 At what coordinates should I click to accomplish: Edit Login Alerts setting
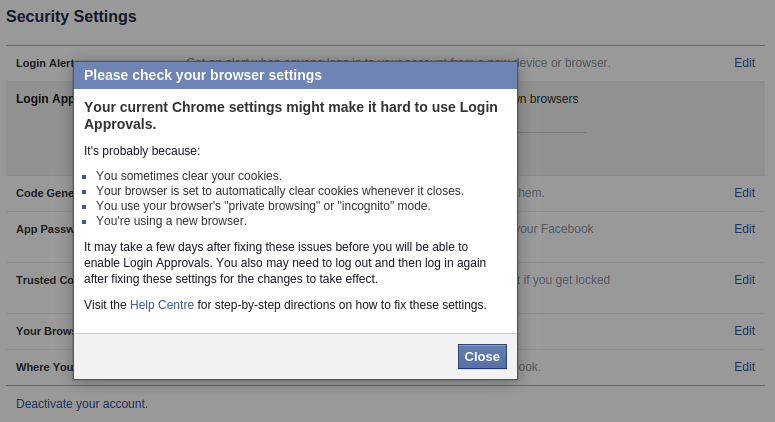tap(744, 63)
